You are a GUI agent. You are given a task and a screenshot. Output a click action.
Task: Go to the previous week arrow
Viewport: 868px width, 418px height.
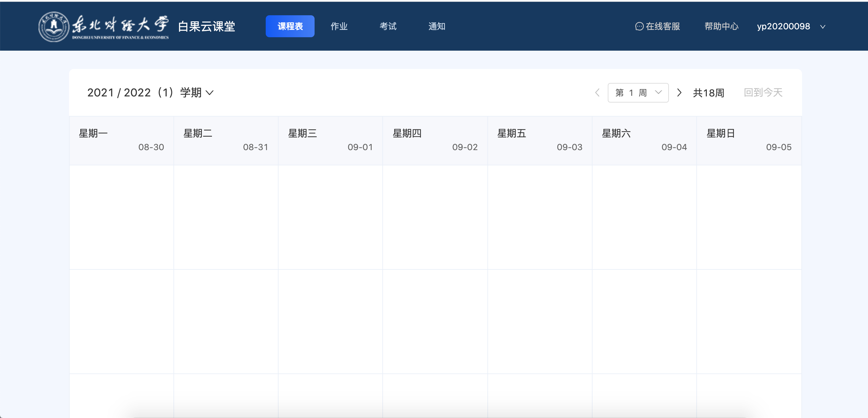point(597,92)
